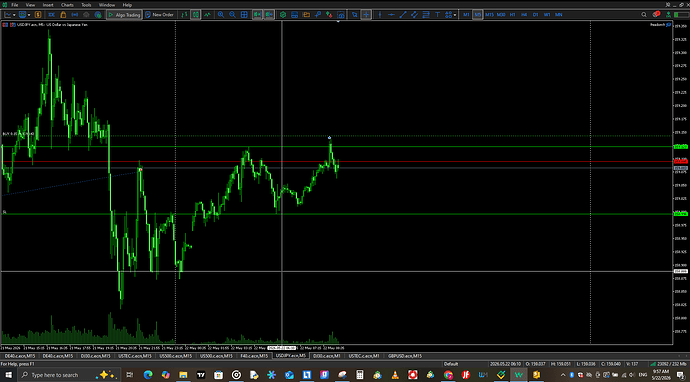Toggle chart auto scroll
690x382 pixels.
click(257, 15)
